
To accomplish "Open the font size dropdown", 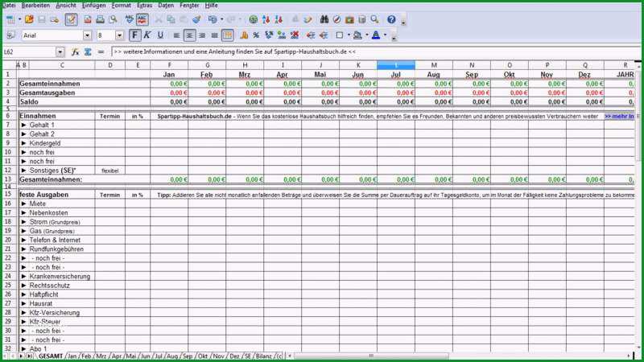I will [x=119, y=35].
